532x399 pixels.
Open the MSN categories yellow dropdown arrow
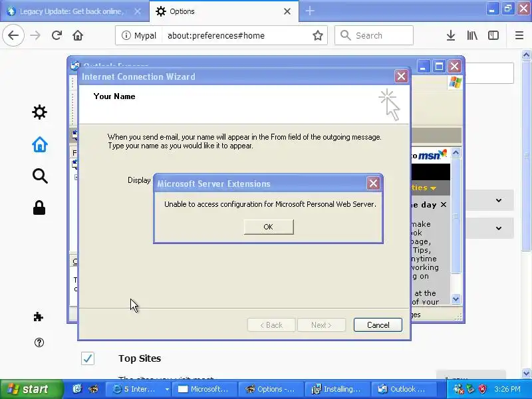[x=433, y=188]
